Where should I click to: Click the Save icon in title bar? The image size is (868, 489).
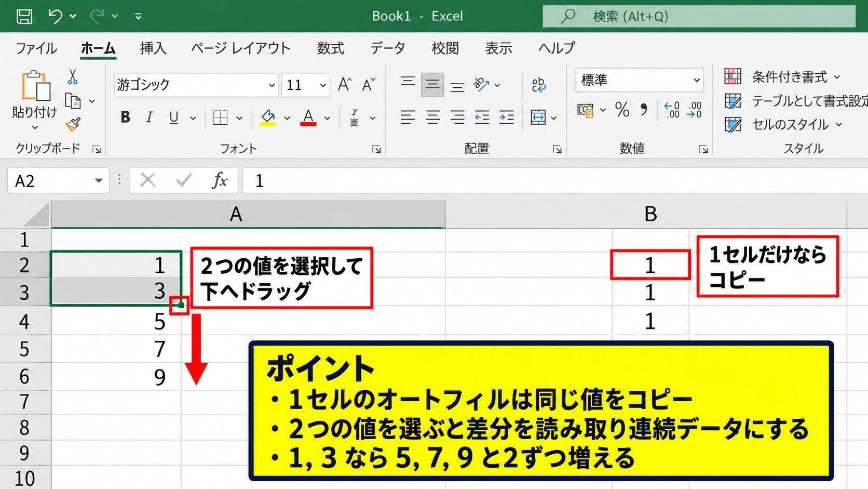pyautogui.click(x=24, y=16)
